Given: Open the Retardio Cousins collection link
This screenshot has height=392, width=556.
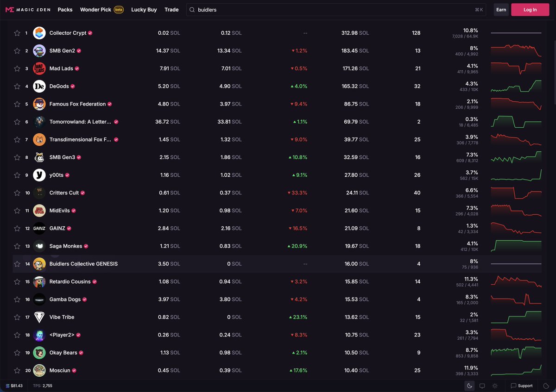Looking at the screenshot, I should [x=70, y=281].
